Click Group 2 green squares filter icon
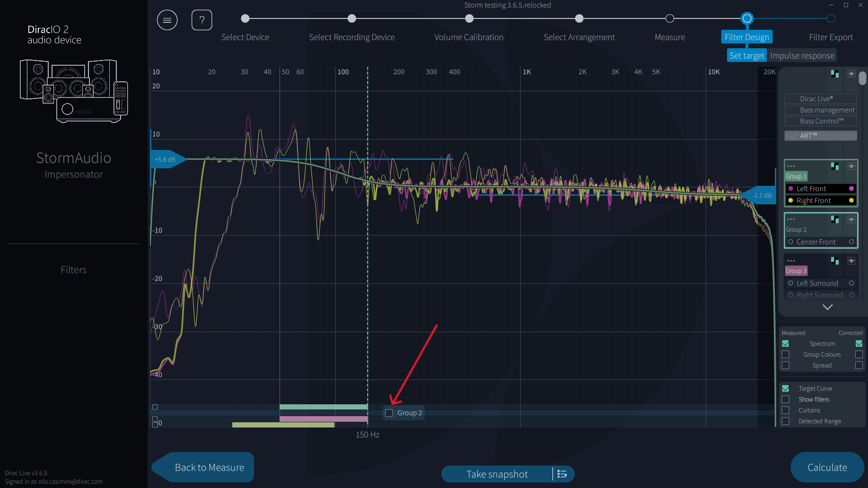 click(835, 219)
